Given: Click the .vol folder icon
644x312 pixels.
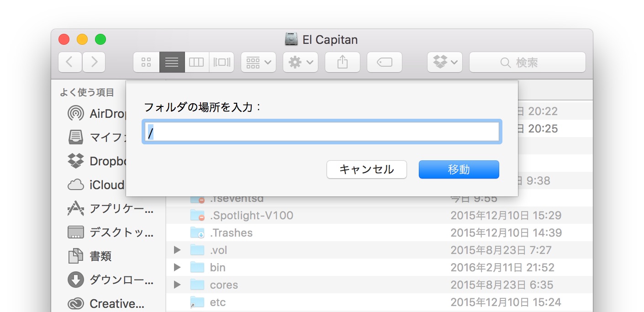Looking at the screenshot, I should tap(197, 250).
